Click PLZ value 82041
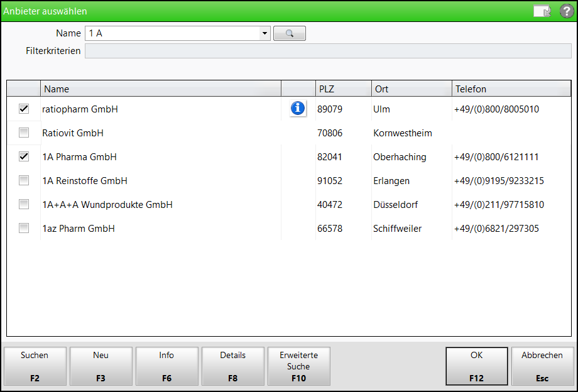The width and height of the screenshot is (578, 392). click(330, 157)
